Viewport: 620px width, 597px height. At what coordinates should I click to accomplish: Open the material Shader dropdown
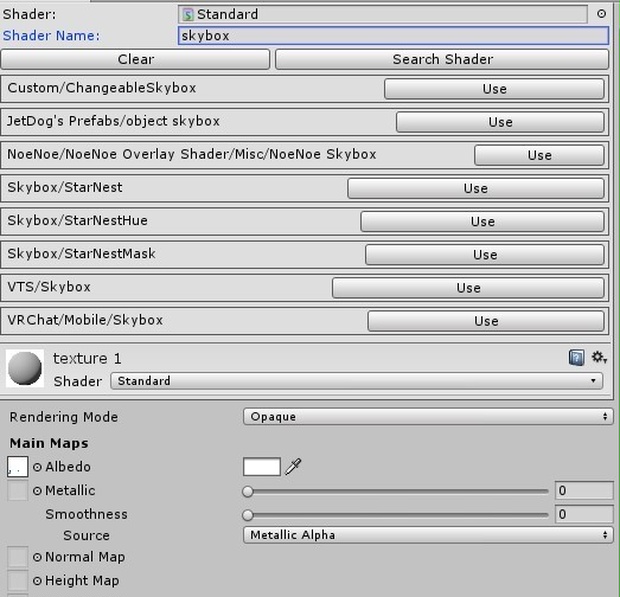(x=357, y=381)
